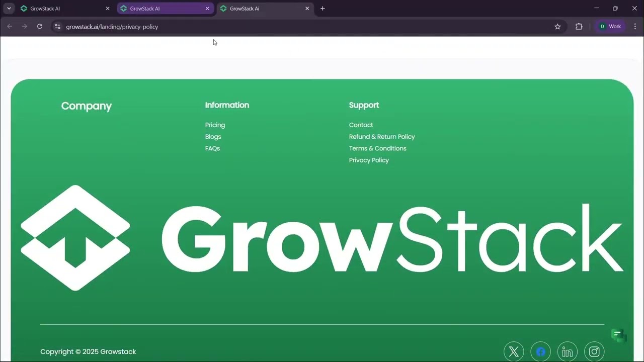
Task: Click the GrowStack diamond logo in the footer
Action: pyautogui.click(x=75, y=238)
